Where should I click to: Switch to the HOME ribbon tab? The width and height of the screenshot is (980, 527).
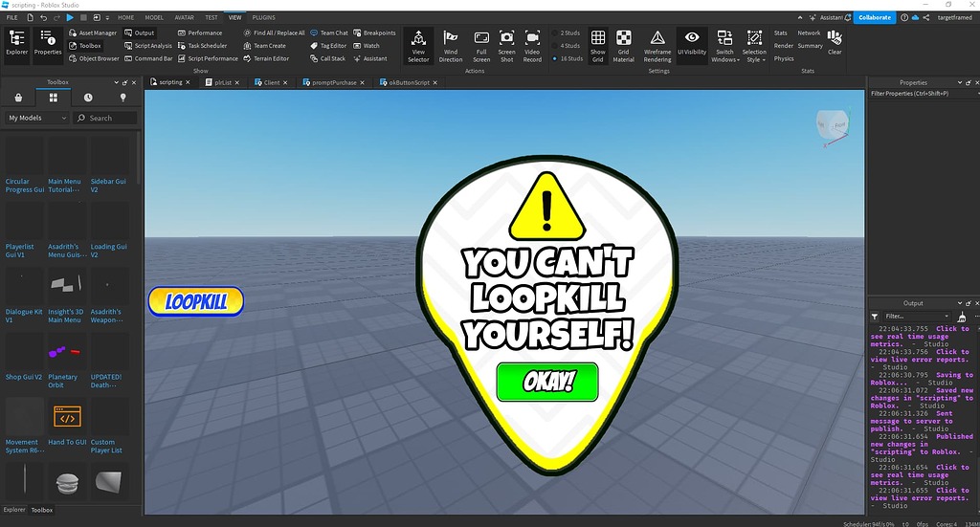(x=125, y=17)
